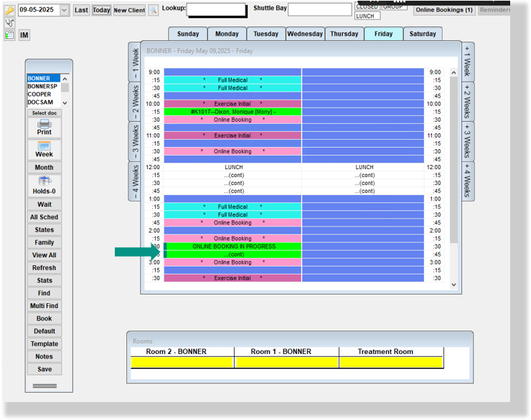Click the stethoscope icon below the key
Screen dimensions: 531x420
click(x=9, y=23)
